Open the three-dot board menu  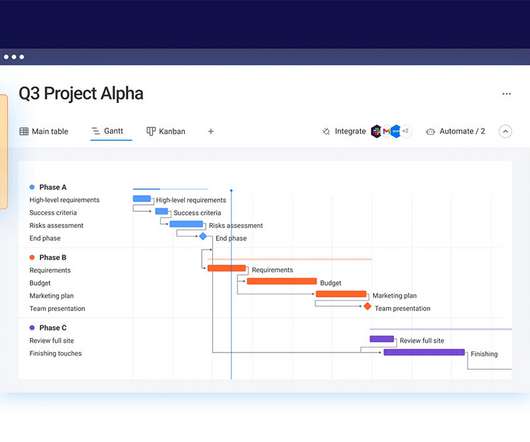coord(506,94)
